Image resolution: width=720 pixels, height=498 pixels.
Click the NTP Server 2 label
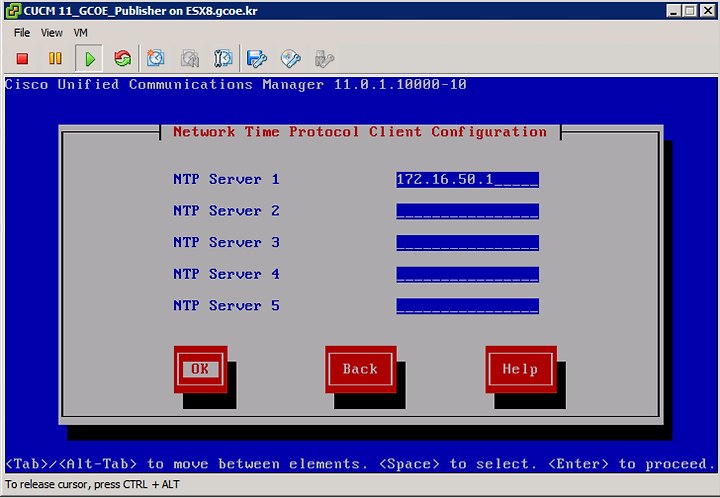point(226,211)
